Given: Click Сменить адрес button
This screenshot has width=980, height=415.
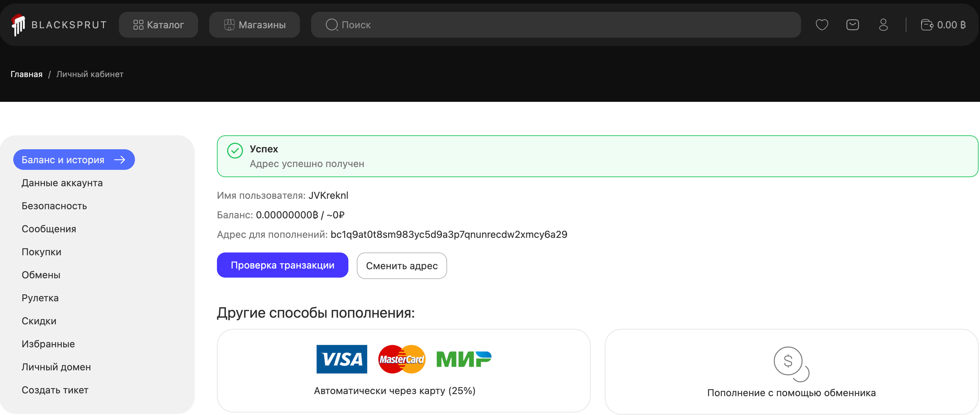Looking at the screenshot, I should [402, 265].
